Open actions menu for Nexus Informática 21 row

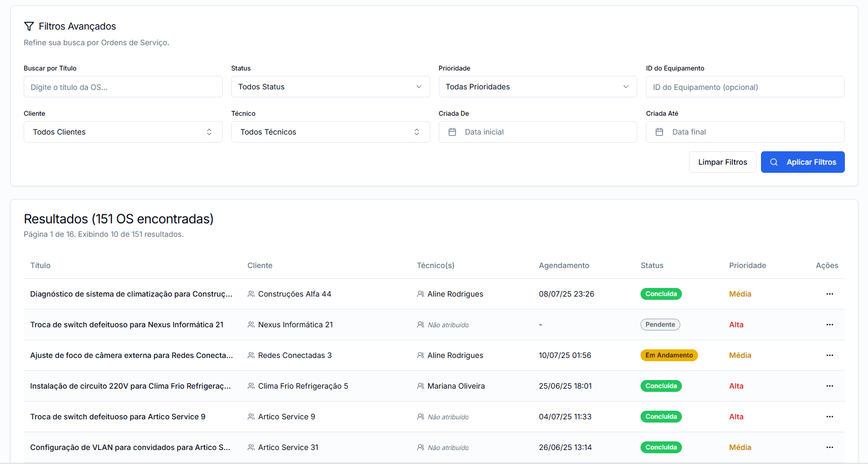[x=829, y=325]
